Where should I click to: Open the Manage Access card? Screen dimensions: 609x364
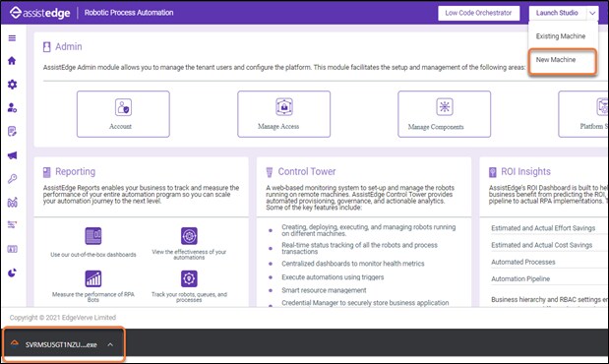point(284,114)
